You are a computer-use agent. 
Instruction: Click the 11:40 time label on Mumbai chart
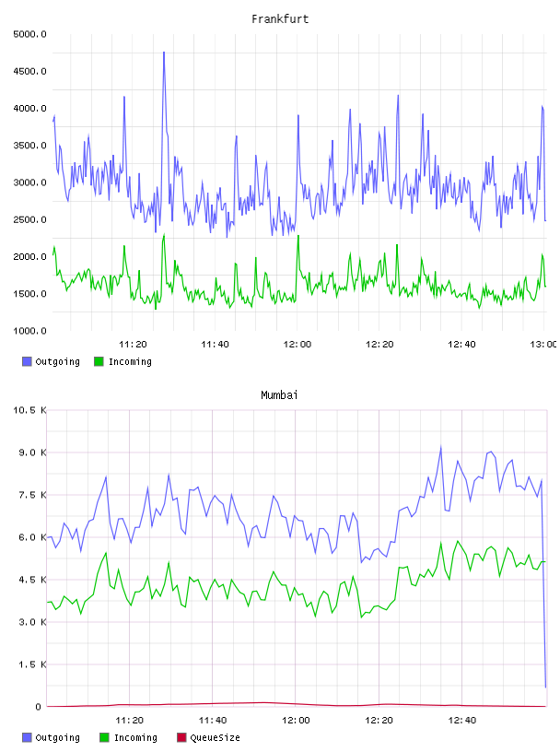click(x=213, y=721)
